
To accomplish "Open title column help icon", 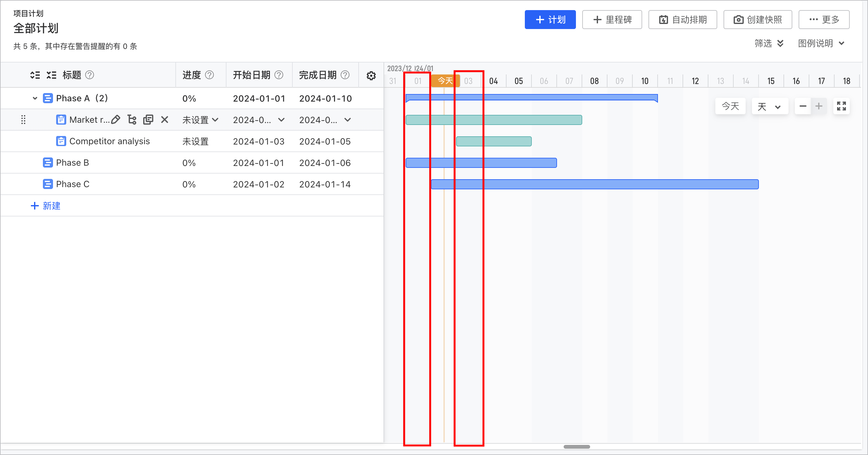I will [90, 75].
